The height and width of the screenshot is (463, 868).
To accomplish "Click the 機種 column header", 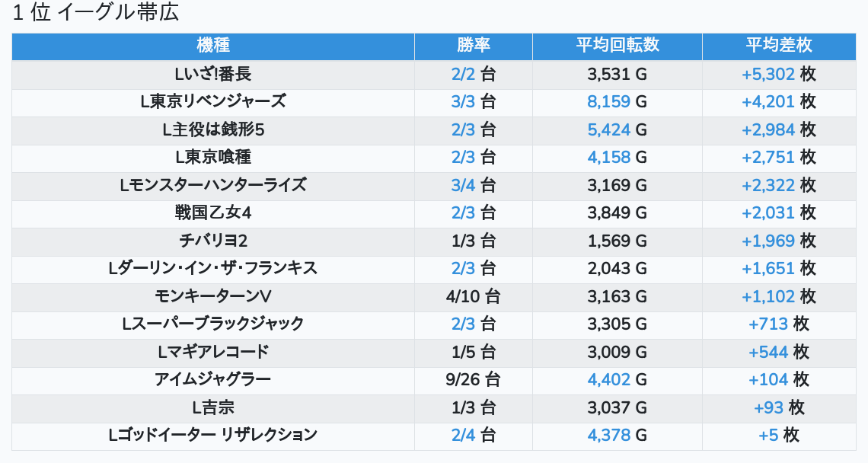I will 213,46.
